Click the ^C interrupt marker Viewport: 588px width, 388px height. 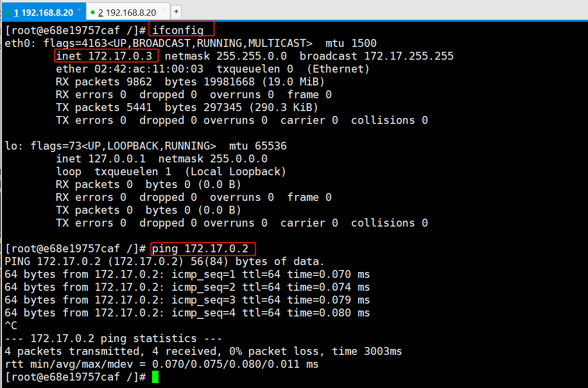[x=11, y=325]
